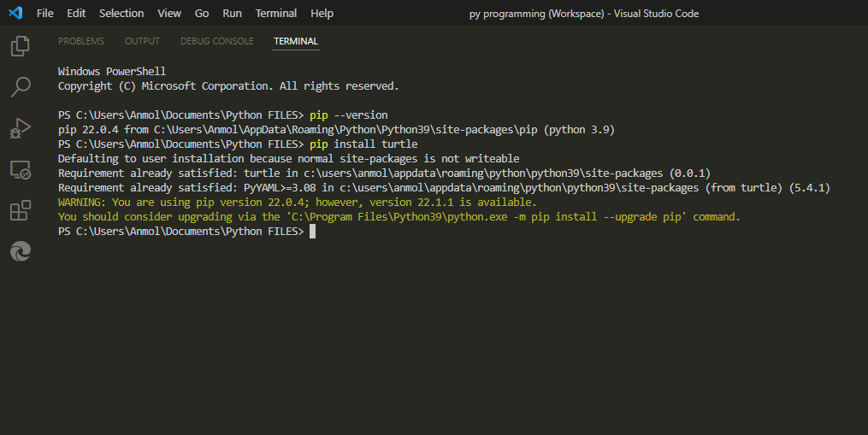The width and height of the screenshot is (868, 435).
Task: Open the Remote Explorer icon
Action: click(x=20, y=169)
